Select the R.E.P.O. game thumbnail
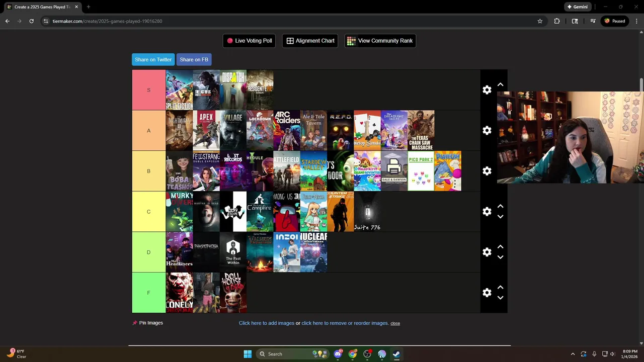This screenshot has width=644, height=362. [x=341, y=130]
